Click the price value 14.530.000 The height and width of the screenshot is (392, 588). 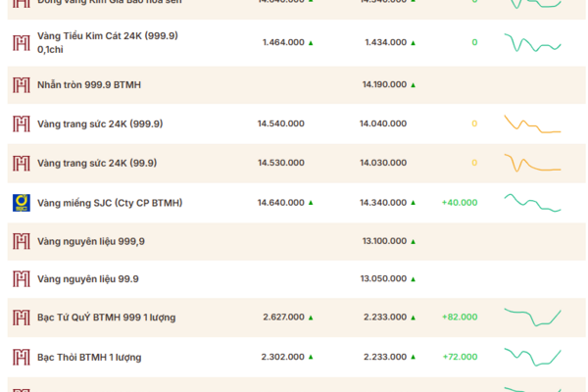pos(281,163)
